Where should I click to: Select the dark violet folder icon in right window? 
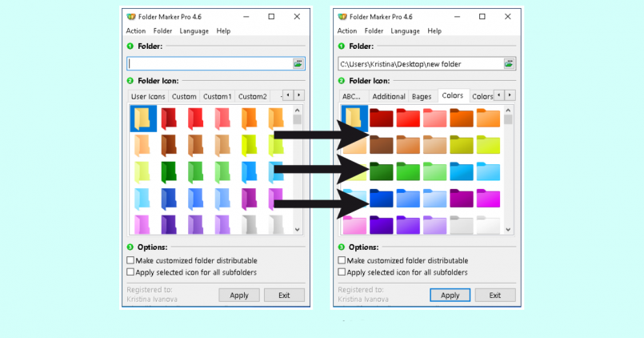click(x=381, y=225)
